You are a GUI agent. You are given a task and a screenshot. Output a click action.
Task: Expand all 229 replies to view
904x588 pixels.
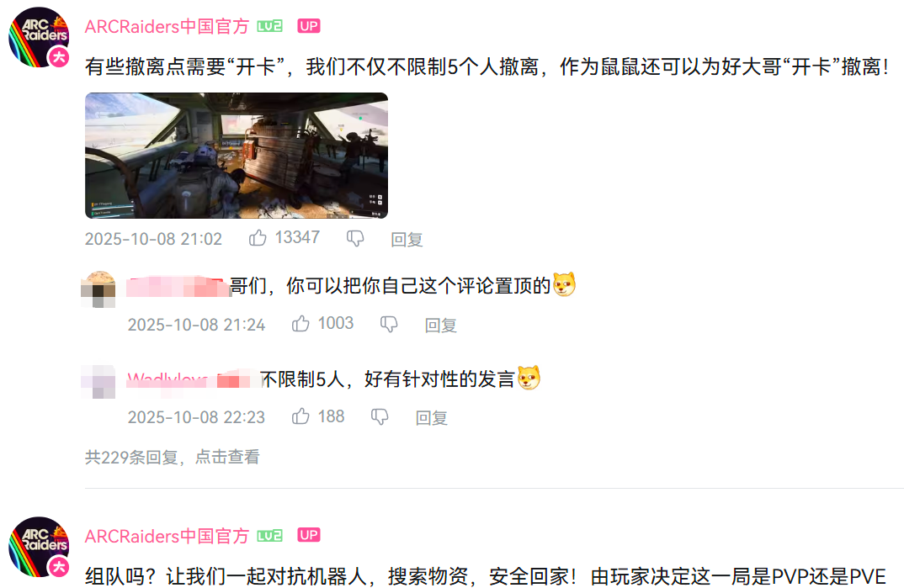(172, 458)
